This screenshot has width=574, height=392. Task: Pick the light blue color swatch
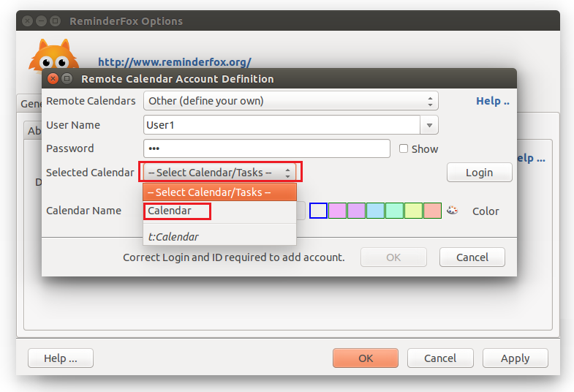375,211
